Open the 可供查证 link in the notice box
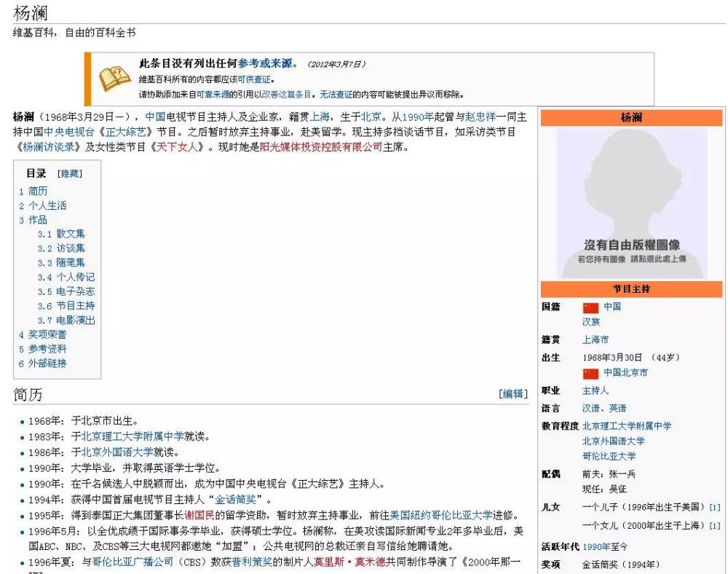 [254, 79]
